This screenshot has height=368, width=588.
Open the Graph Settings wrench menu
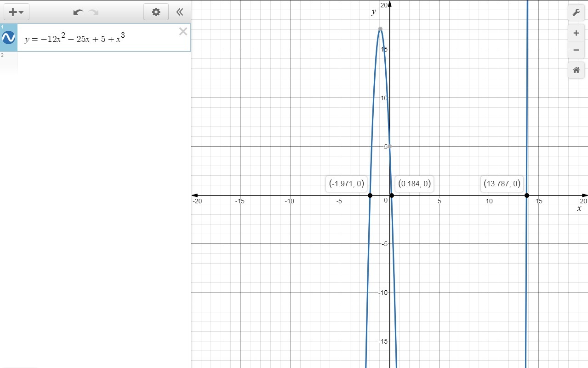pyautogui.click(x=576, y=12)
